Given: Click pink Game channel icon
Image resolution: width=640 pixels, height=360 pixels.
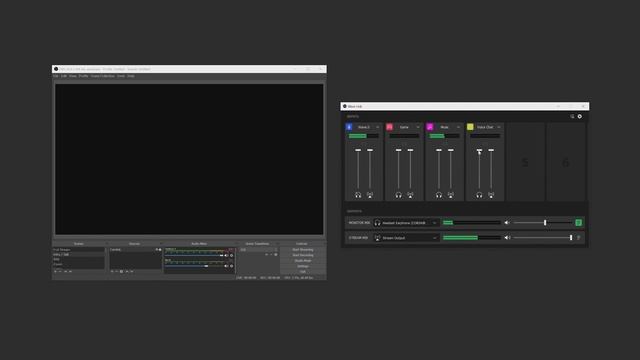Looking at the screenshot, I should (389, 127).
